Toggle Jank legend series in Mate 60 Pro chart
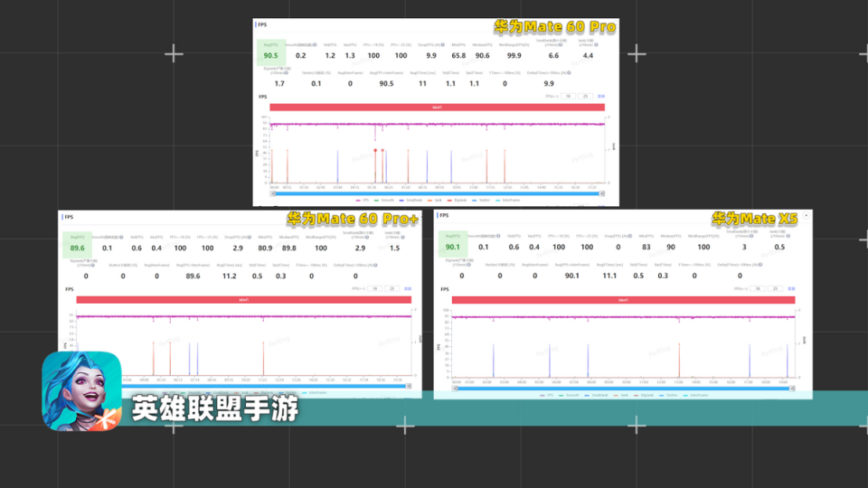This screenshot has height=488, width=868. point(435,201)
